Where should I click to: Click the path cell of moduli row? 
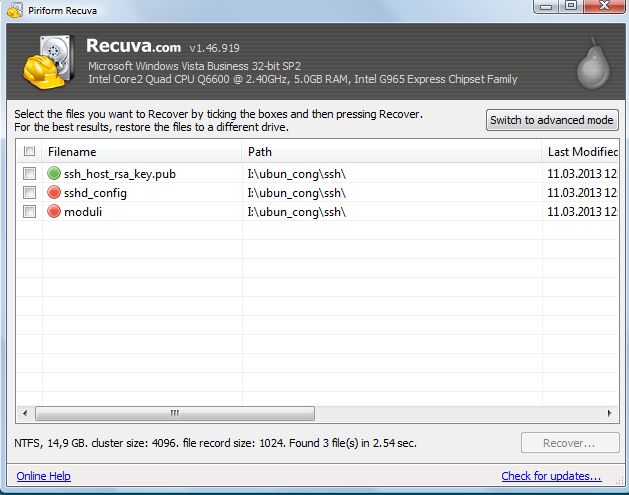click(296, 212)
